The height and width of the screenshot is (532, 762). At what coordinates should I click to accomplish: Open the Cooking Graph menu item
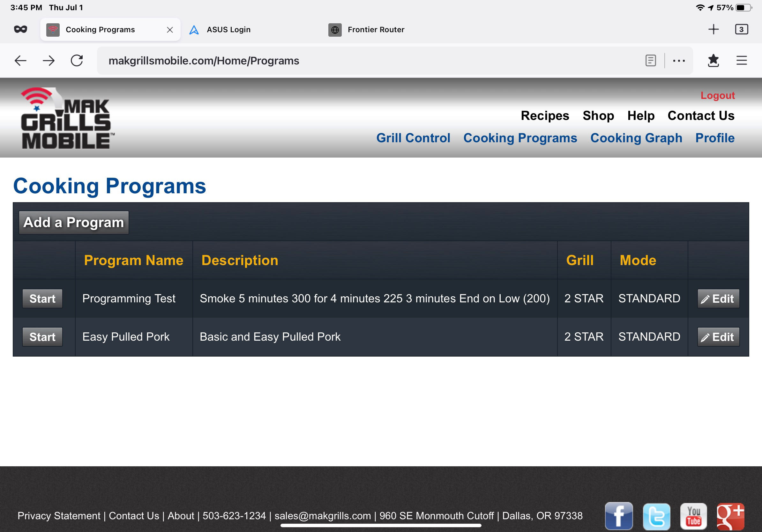(636, 138)
